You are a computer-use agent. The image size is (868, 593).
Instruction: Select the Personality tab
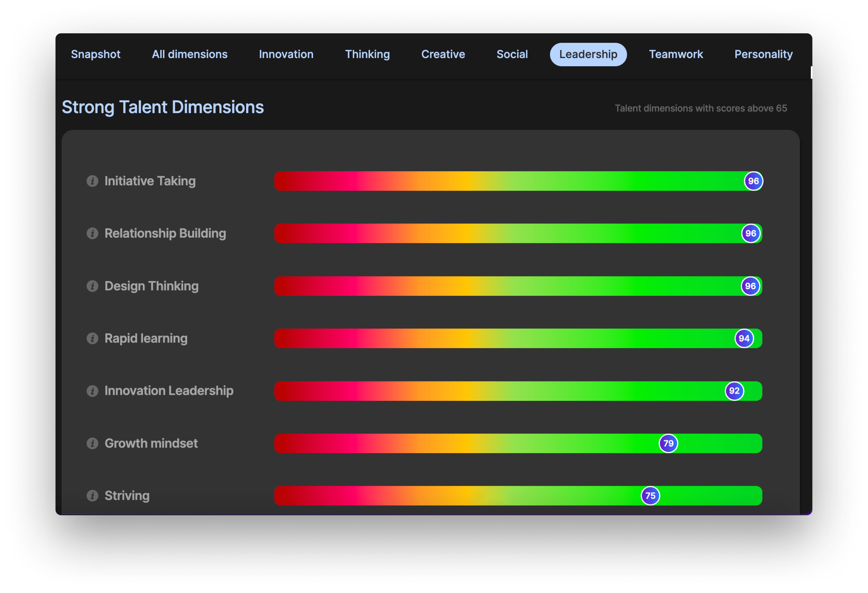(763, 55)
